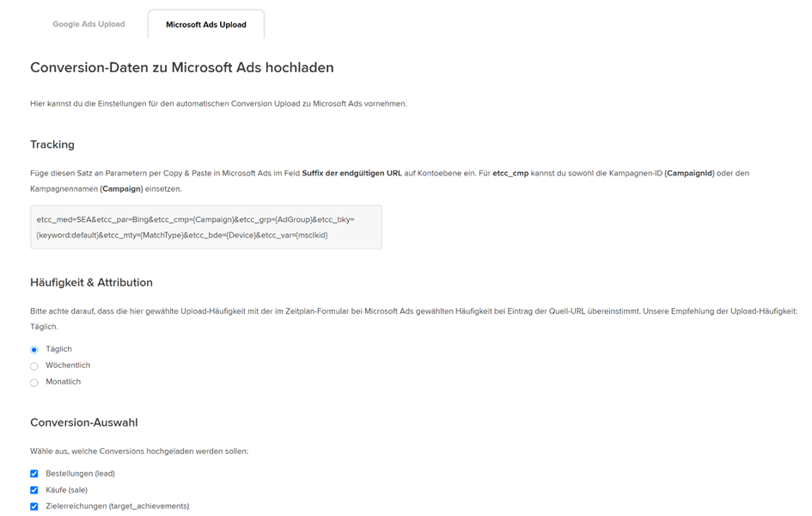
Task: Click the bold {Campaign} placeholder in description
Action: [x=122, y=188]
